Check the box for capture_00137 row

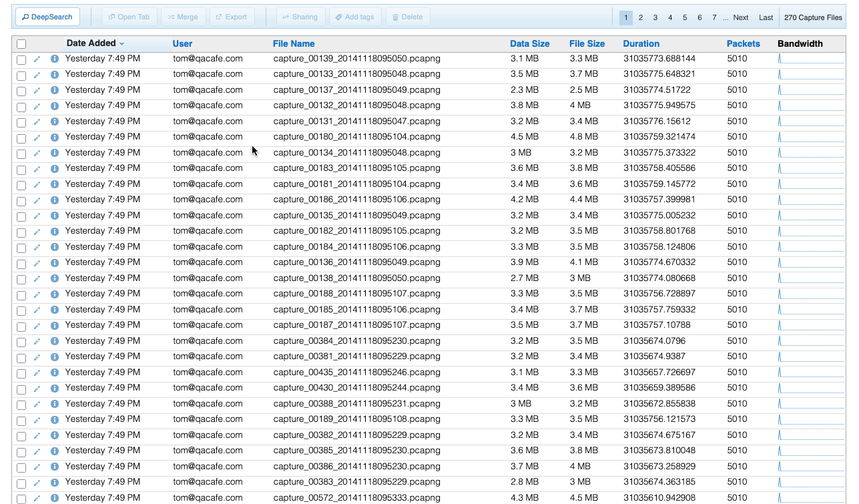(21, 91)
